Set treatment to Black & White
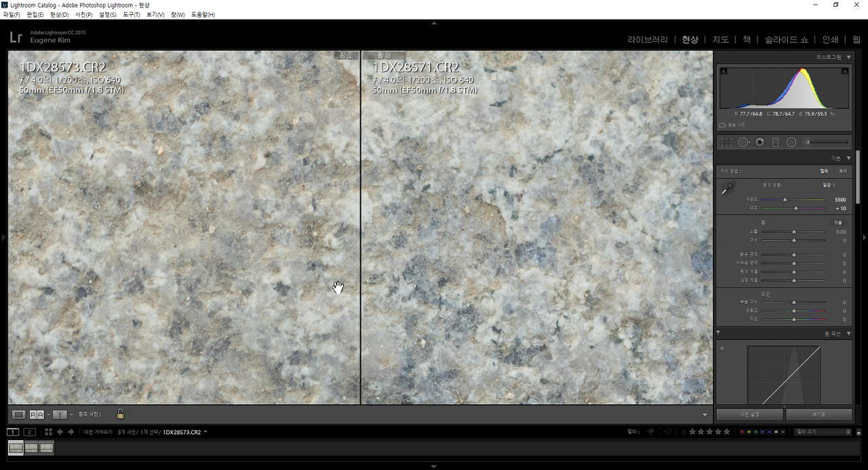The width and height of the screenshot is (868, 470). tap(842, 171)
